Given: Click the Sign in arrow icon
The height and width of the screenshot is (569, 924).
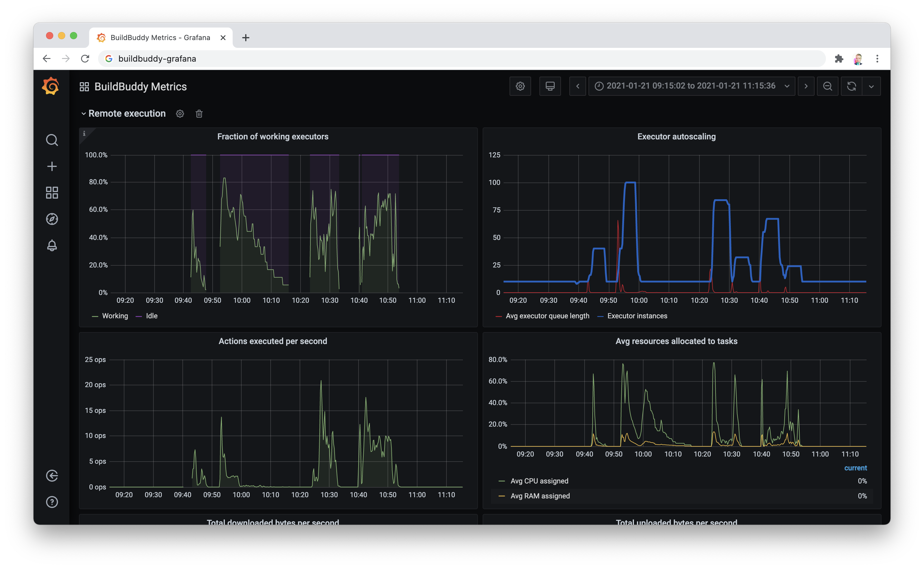Looking at the screenshot, I should pos(52,476).
